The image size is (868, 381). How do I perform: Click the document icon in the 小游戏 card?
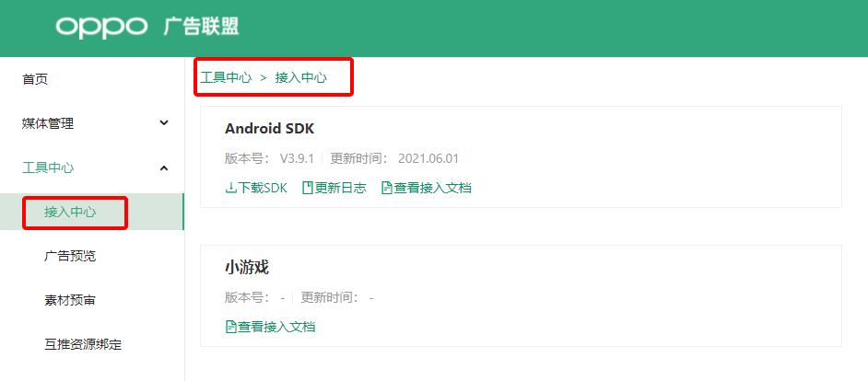click(230, 327)
